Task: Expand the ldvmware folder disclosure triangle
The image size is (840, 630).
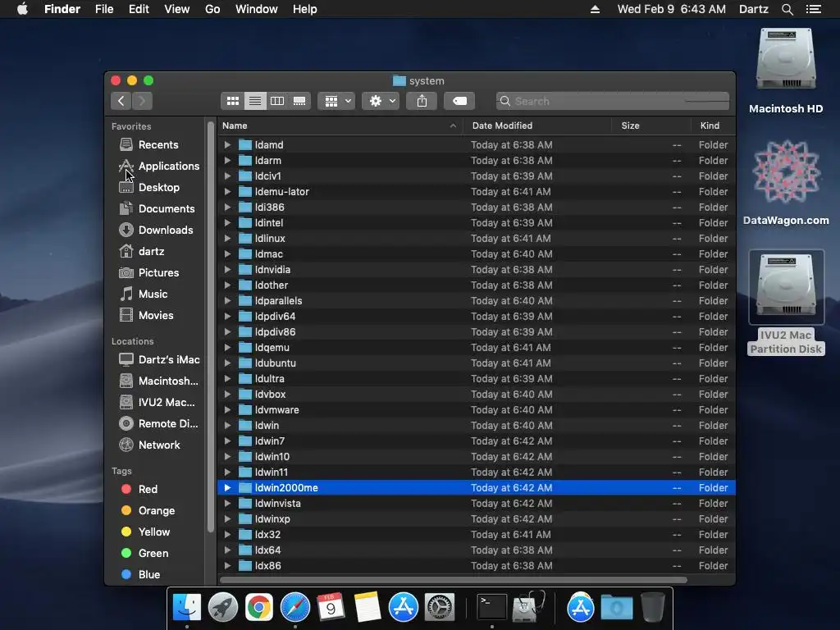Action: click(227, 410)
